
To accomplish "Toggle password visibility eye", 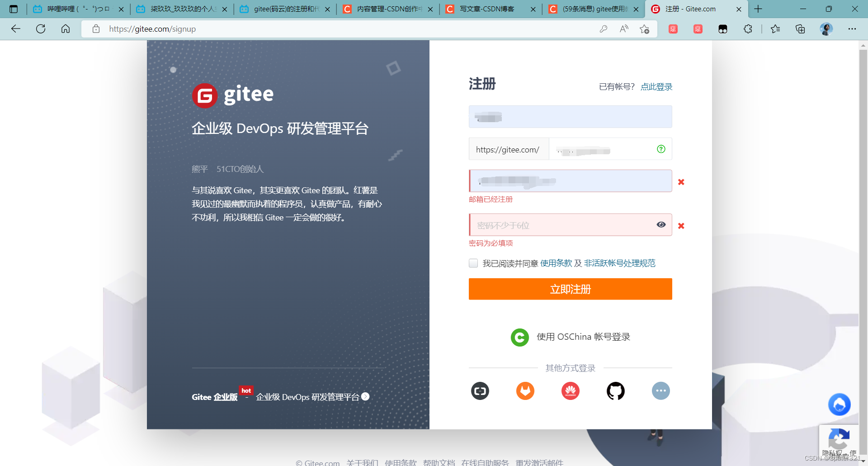I will tap(661, 225).
